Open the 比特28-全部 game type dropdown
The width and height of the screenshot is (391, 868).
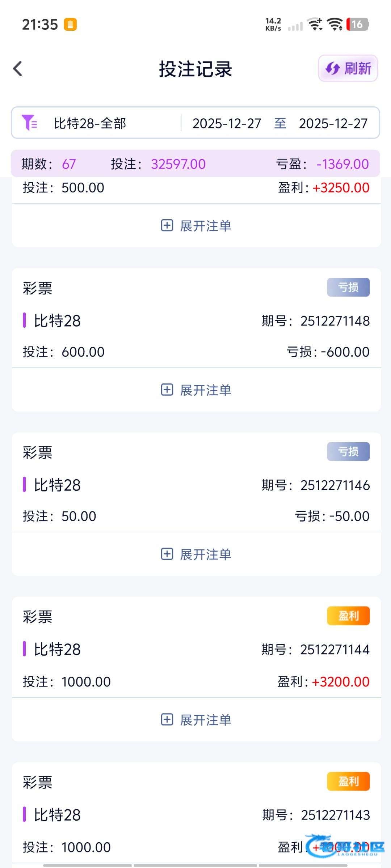90,123
